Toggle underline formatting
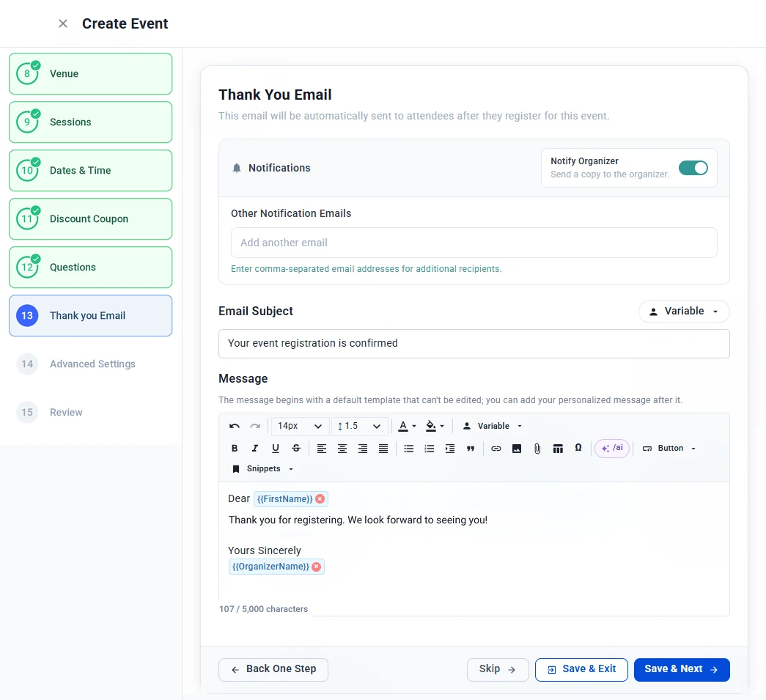The image size is (766, 700). tap(276, 449)
